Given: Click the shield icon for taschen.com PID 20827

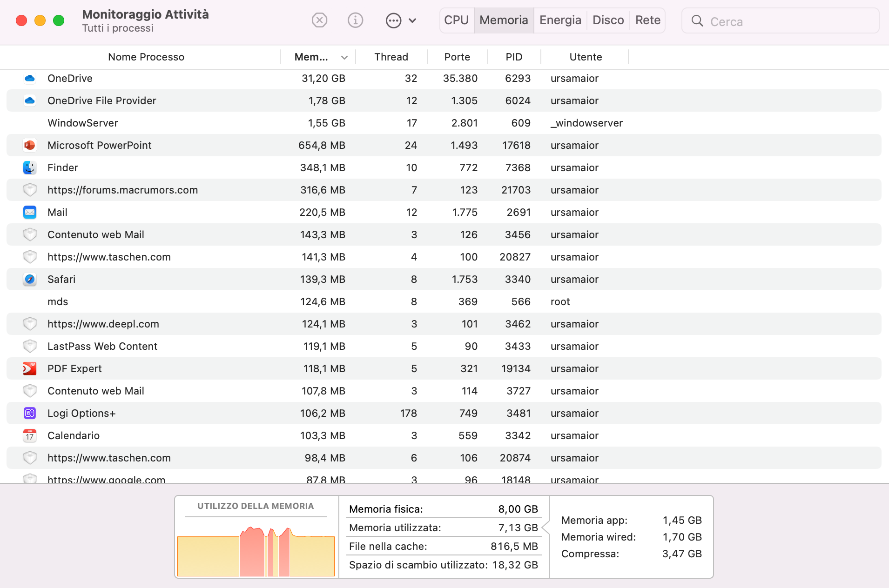Looking at the screenshot, I should [x=30, y=257].
